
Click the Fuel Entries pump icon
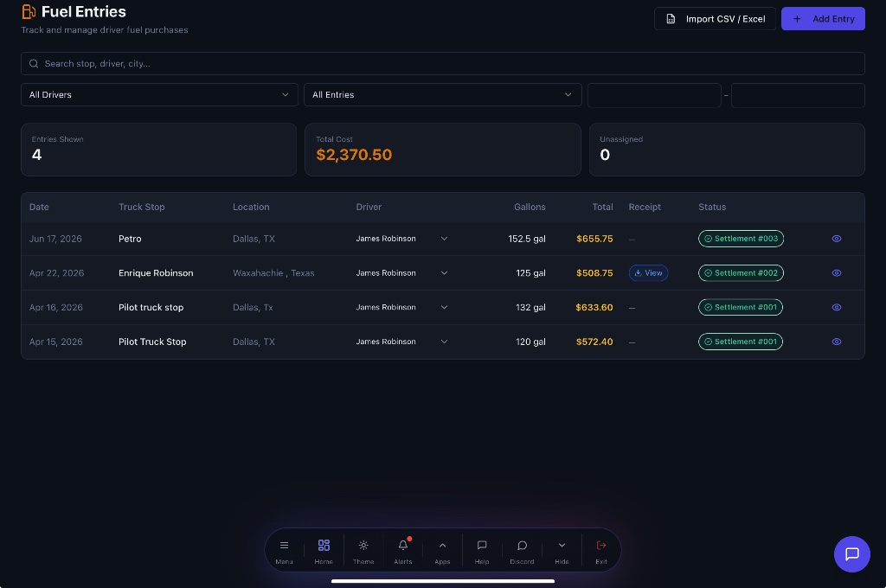click(x=29, y=11)
